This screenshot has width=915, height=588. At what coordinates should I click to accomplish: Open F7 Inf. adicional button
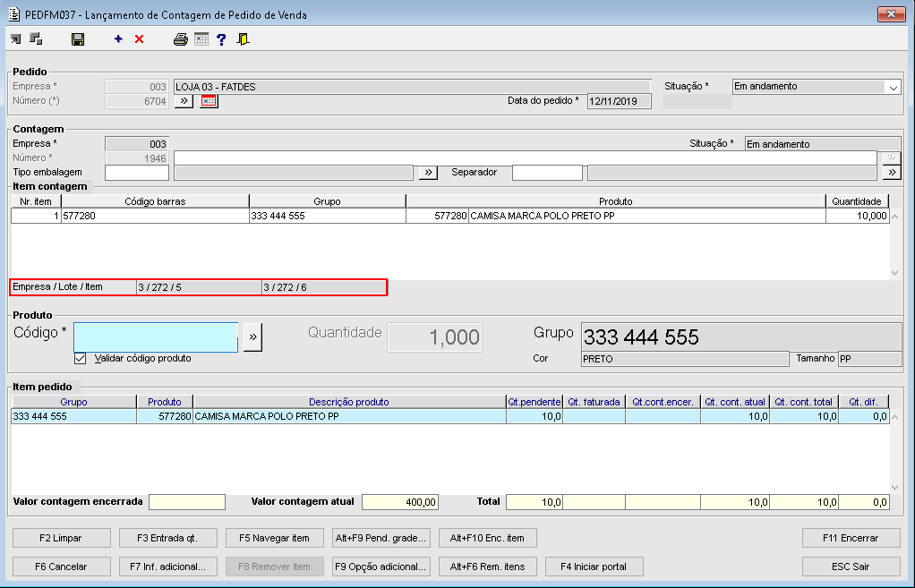coord(168,567)
